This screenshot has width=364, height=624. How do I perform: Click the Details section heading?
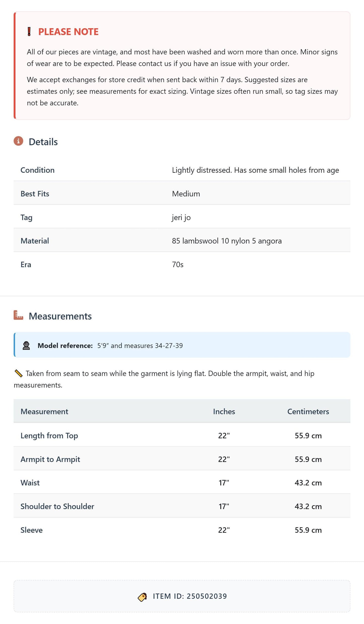click(43, 142)
